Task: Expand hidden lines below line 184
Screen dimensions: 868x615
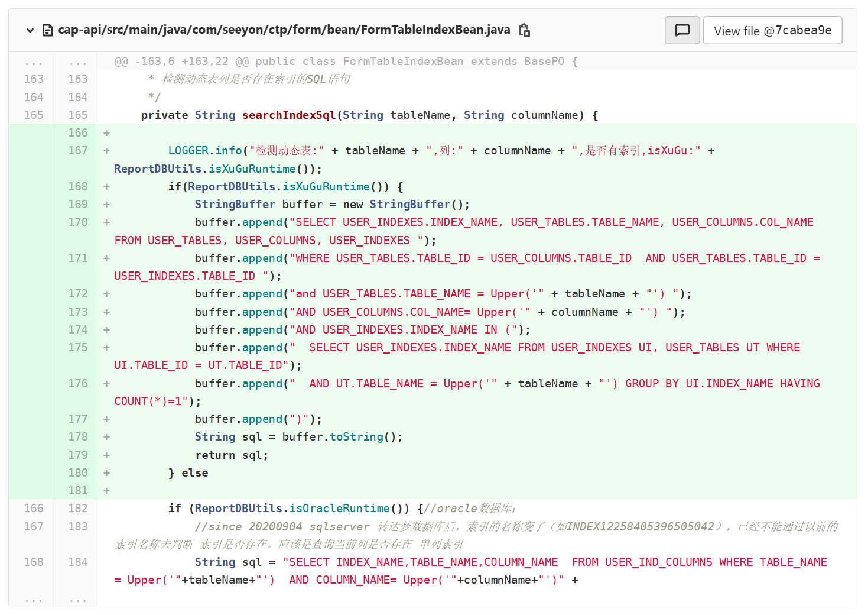Action: click(34, 598)
